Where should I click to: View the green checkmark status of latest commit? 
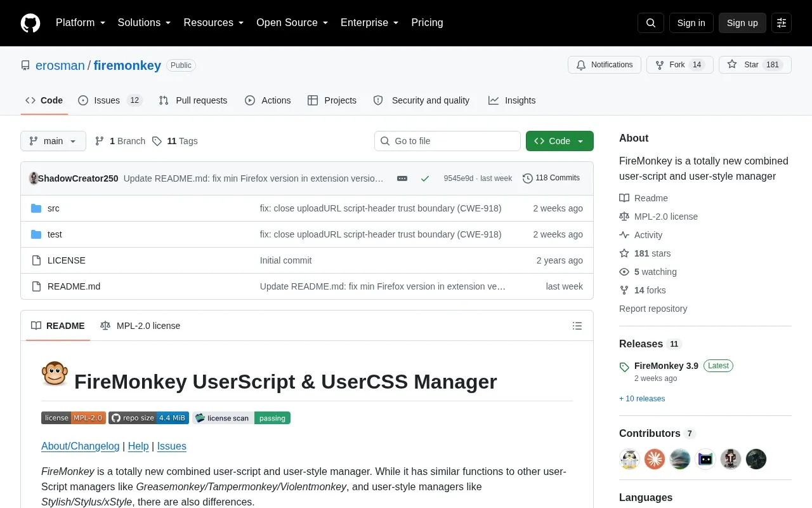425,178
